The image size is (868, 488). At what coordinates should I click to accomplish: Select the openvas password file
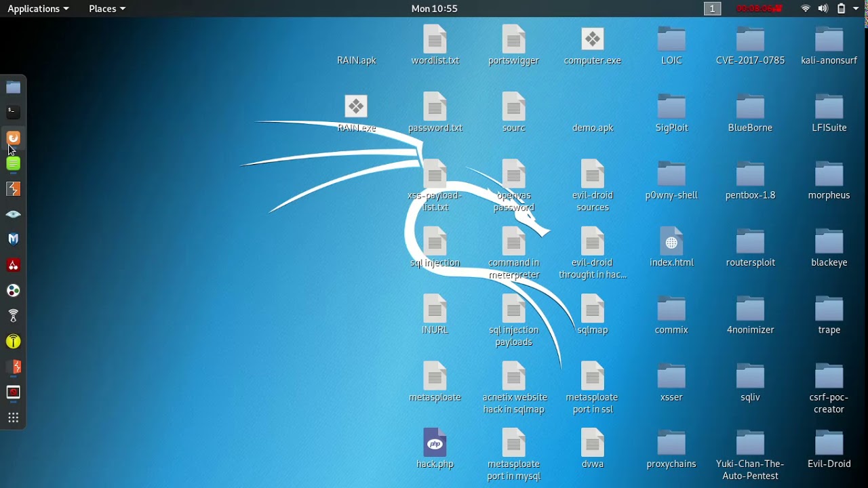pos(514,186)
